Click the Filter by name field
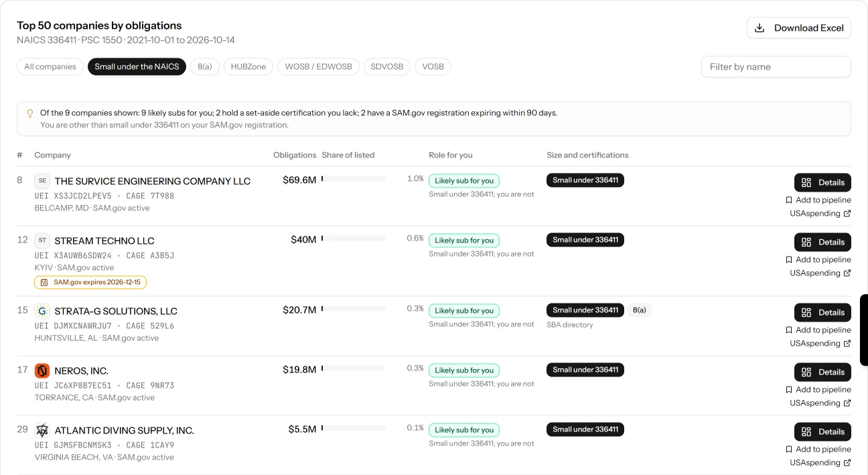Screen dimensions: 868x475 pos(776,67)
